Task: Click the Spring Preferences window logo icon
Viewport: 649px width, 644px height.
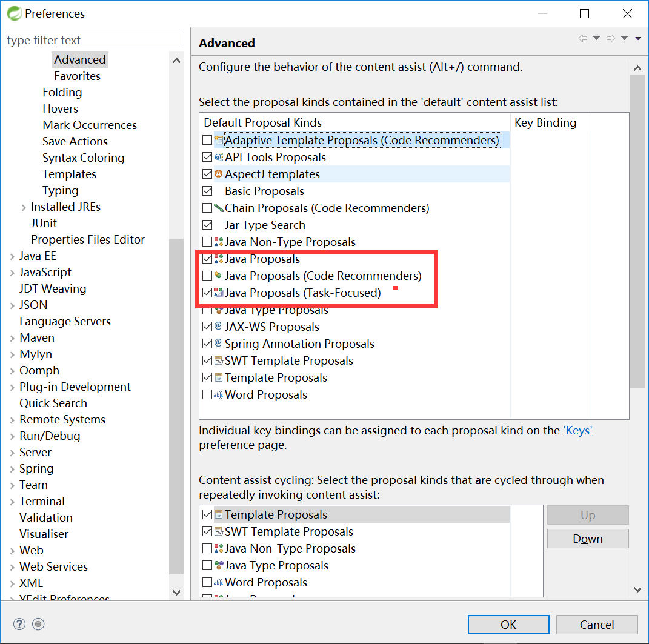Action: (x=14, y=13)
